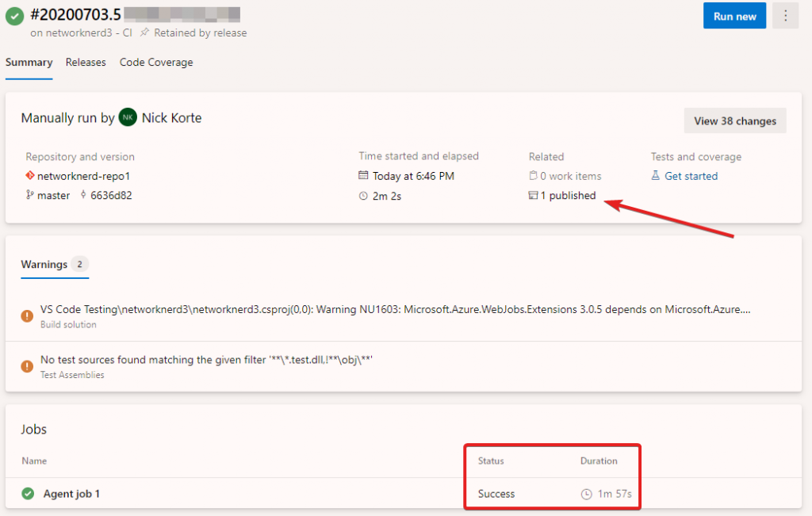Click the on networknerd3 - CI pipeline text

82,32
